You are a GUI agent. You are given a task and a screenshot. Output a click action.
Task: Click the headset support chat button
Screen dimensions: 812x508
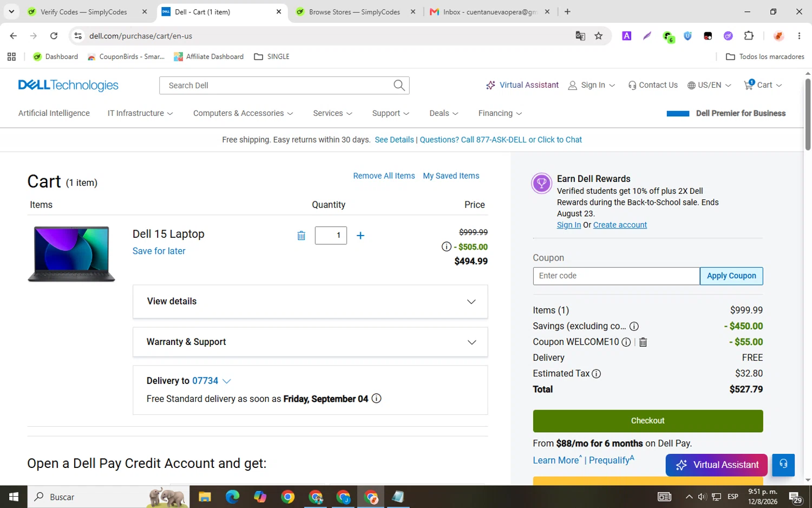tap(783, 465)
